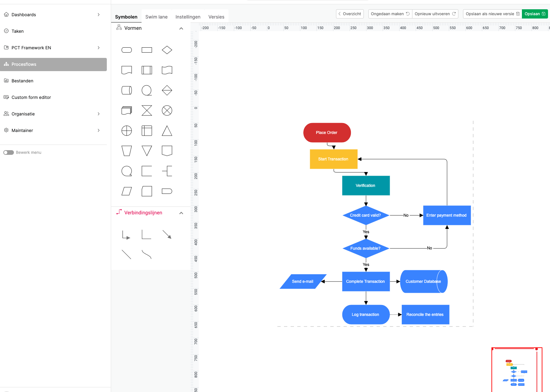Screen dimensions: 550x392
Task: Select the parallelogram data shape
Action: [x=127, y=191]
